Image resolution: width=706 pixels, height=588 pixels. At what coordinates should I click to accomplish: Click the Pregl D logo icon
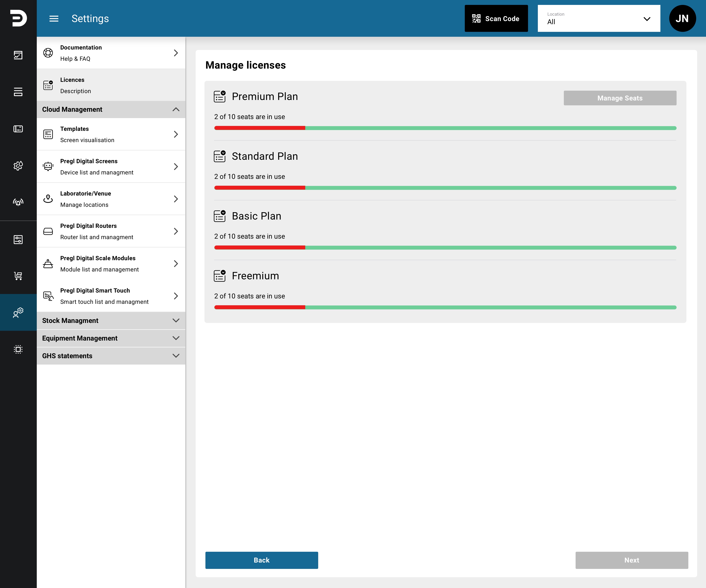tap(18, 18)
